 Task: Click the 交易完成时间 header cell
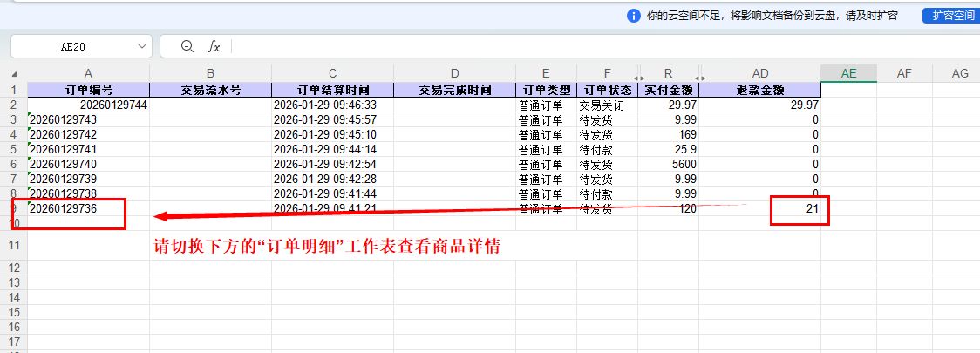(454, 90)
